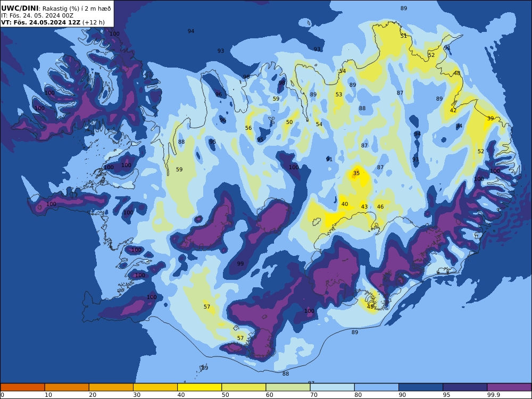The height and width of the screenshot is (399, 532).
Task: Click the legend label '95'
Action: pyautogui.click(x=446, y=395)
